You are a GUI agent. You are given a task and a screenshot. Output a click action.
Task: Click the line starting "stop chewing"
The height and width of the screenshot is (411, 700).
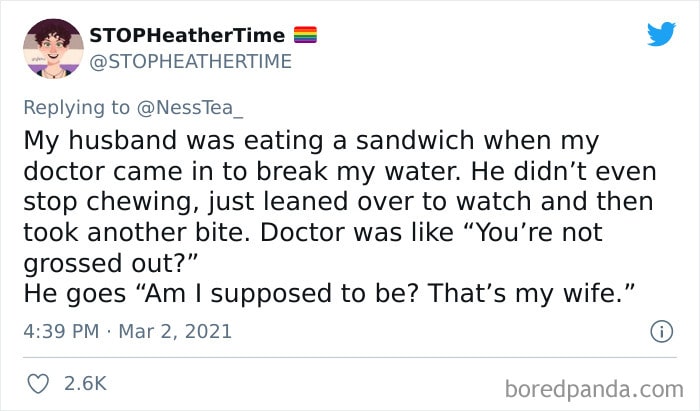tap(338, 202)
